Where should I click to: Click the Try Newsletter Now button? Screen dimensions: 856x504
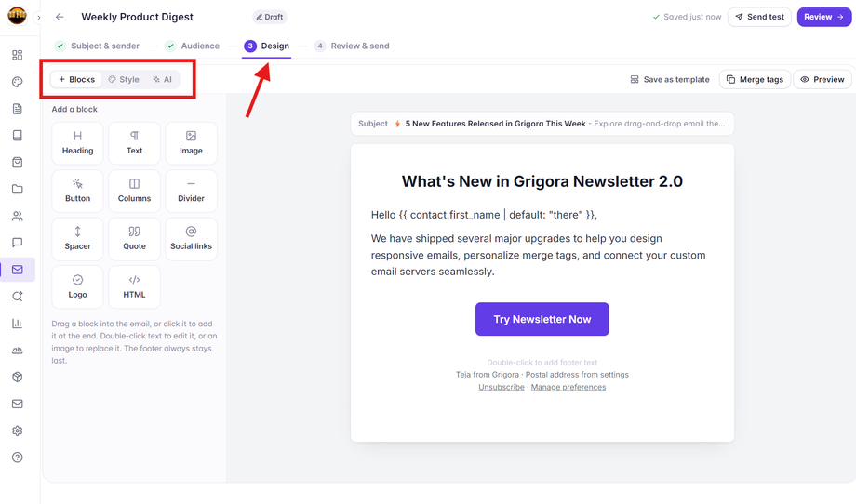542,319
